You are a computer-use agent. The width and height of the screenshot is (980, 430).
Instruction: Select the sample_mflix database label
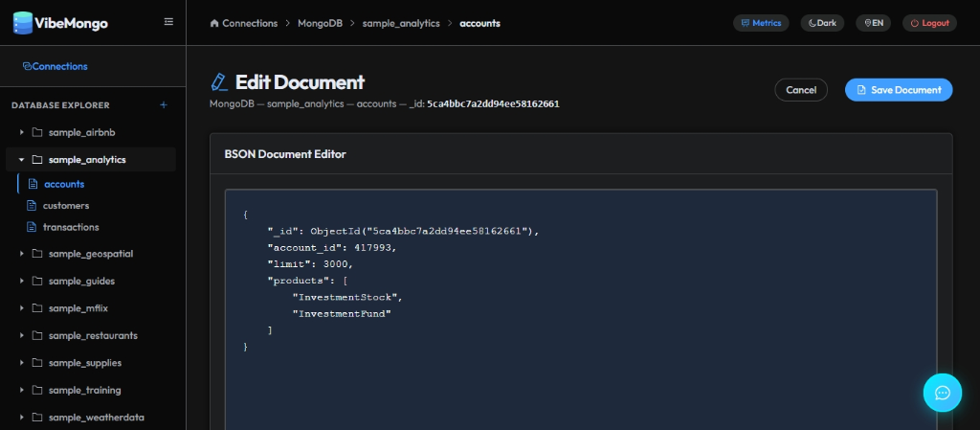pos(78,308)
